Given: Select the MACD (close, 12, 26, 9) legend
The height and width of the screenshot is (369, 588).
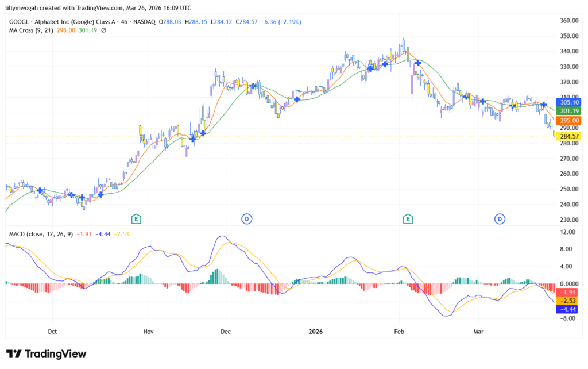Looking at the screenshot, I should 40,235.
